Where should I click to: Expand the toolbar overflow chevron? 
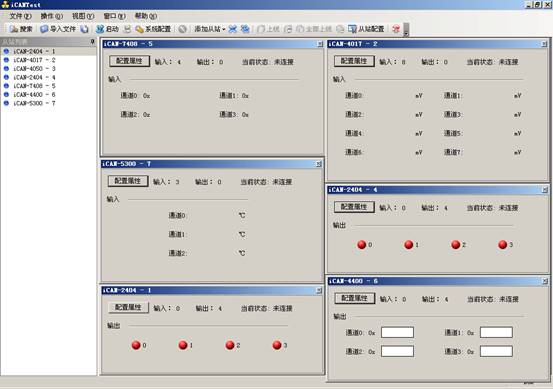pos(406,30)
